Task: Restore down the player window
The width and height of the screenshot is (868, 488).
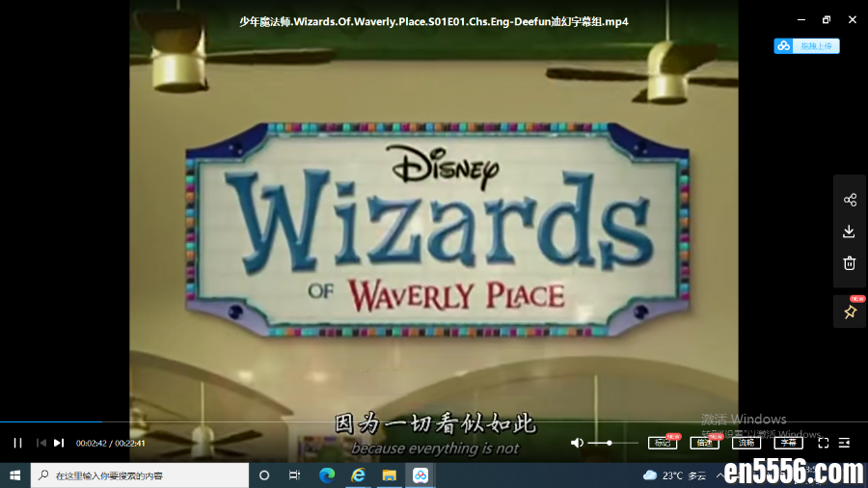Action: (827, 20)
